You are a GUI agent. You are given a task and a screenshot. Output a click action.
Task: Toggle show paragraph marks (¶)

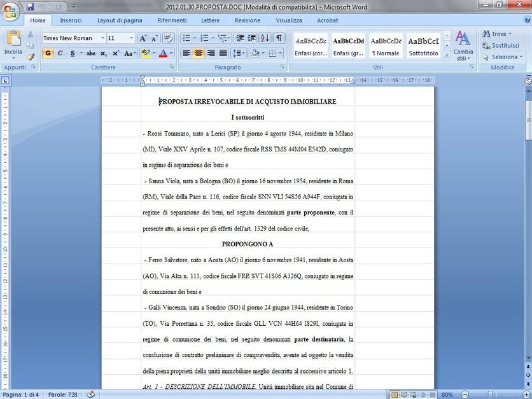click(279, 38)
